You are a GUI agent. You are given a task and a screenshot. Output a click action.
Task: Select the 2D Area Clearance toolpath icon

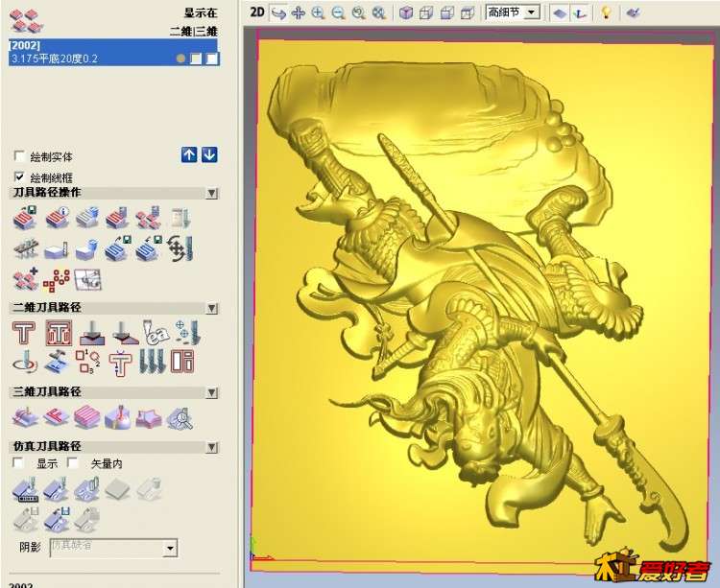tap(59, 333)
